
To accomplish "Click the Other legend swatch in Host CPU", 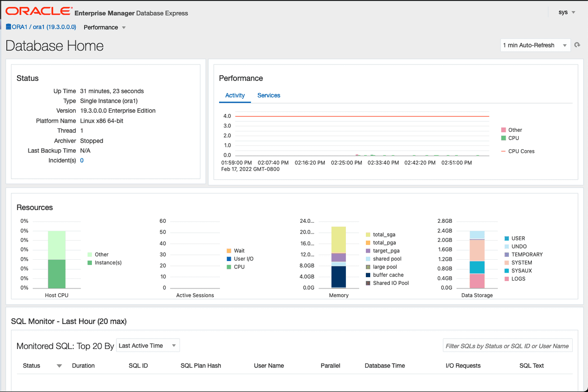I will click(x=90, y=255).
